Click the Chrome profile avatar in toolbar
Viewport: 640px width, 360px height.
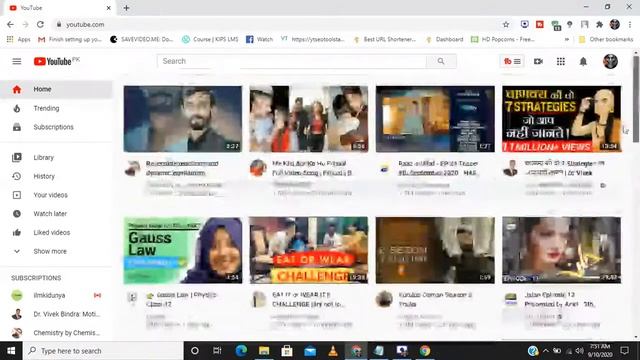pos(615,24)
